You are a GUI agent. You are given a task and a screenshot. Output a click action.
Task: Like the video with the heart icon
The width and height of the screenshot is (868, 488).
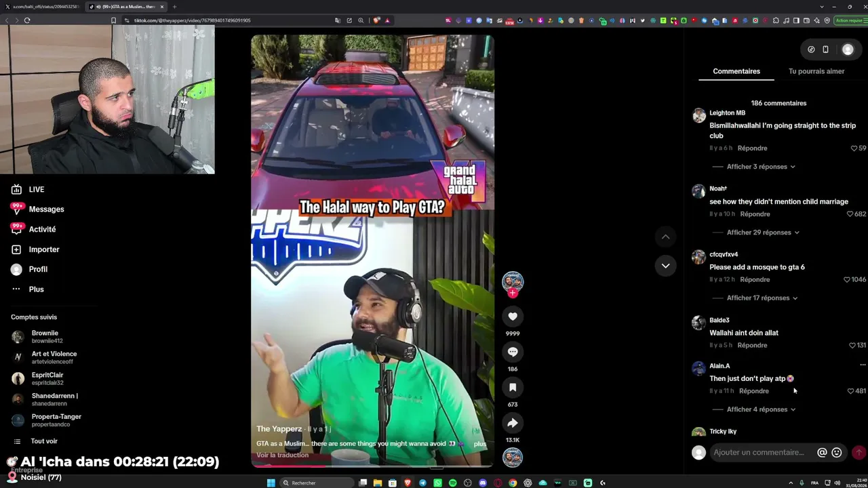[513, 317]
